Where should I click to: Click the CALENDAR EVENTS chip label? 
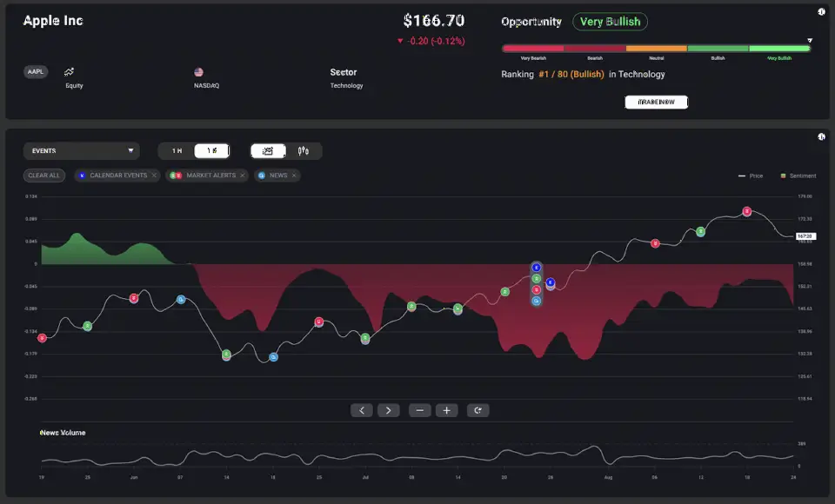point(118,175)
